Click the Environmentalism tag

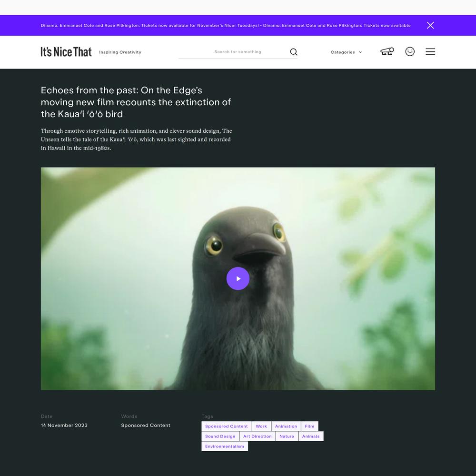pos(225,446)
